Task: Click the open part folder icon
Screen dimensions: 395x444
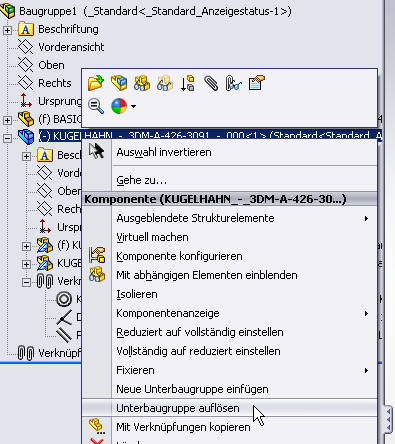Action: [x=96, y=83]
